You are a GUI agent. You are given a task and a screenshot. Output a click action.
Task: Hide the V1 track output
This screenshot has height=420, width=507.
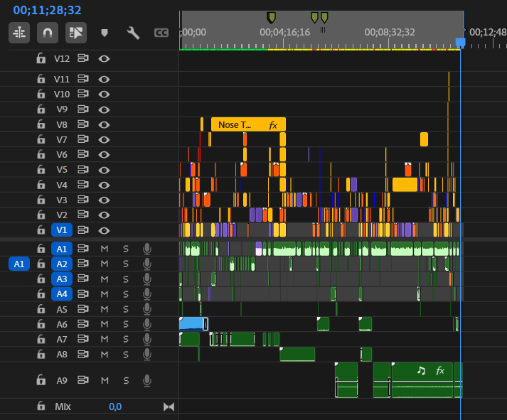click(x=104, y=230)
